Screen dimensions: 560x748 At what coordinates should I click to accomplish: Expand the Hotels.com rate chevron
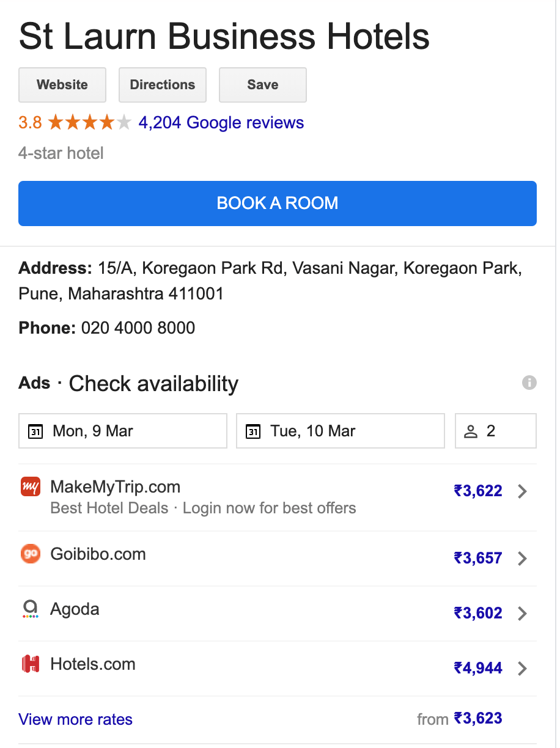pos(522,669)
